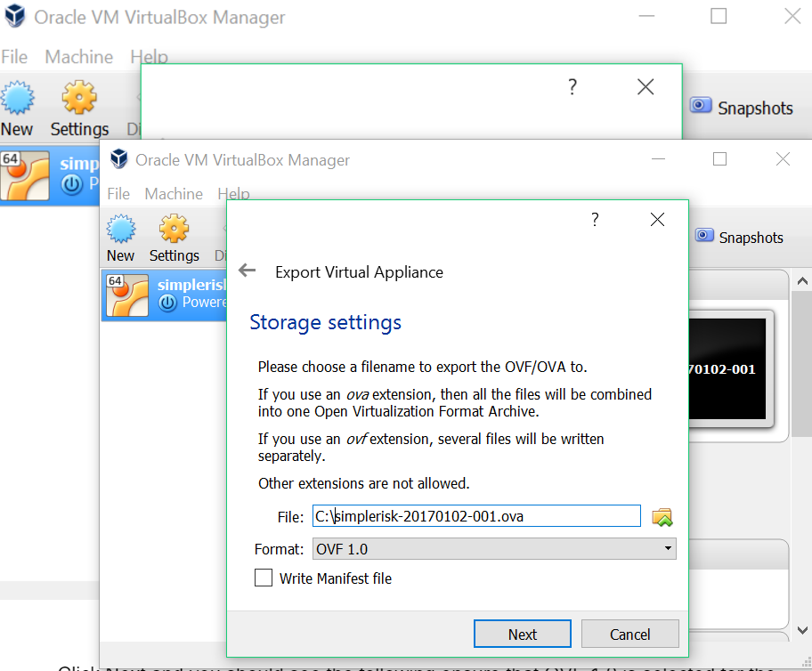Screen dimensions: 812x671
Task: Click help question mark in back window dialog
Action: [x=572, y=86]
